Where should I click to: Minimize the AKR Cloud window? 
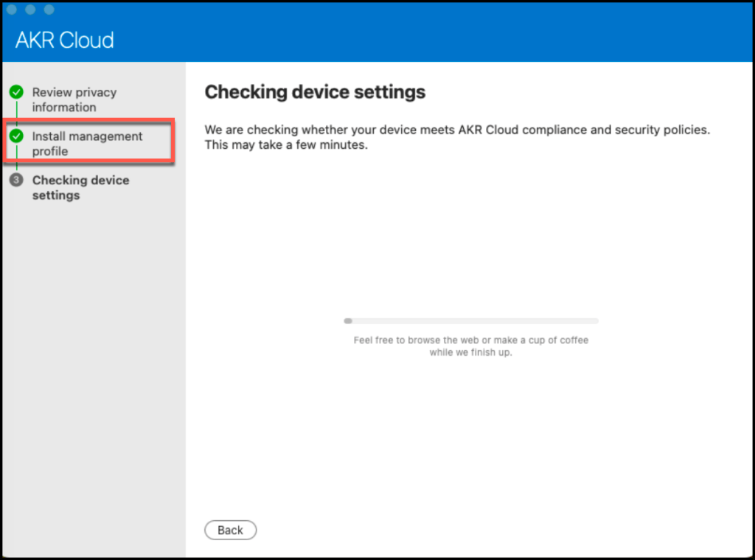click(30, 10)
